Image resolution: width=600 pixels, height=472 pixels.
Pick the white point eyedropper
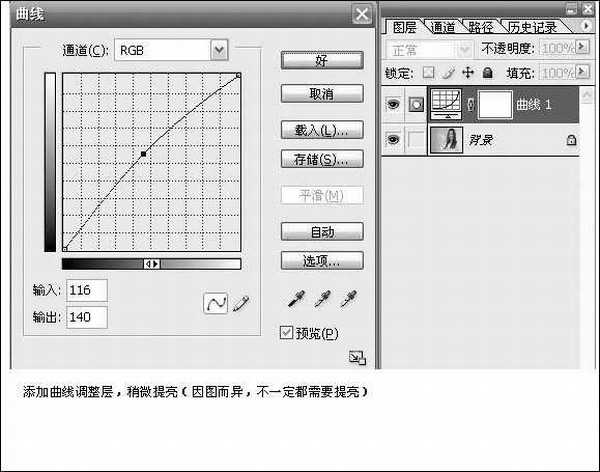(349, 298)
